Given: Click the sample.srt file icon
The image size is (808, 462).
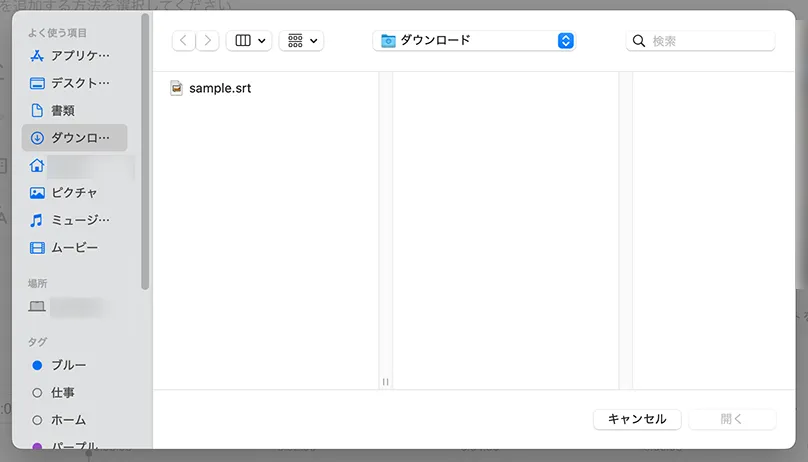Looking at the screenshot, I should (x=177, y=88).
